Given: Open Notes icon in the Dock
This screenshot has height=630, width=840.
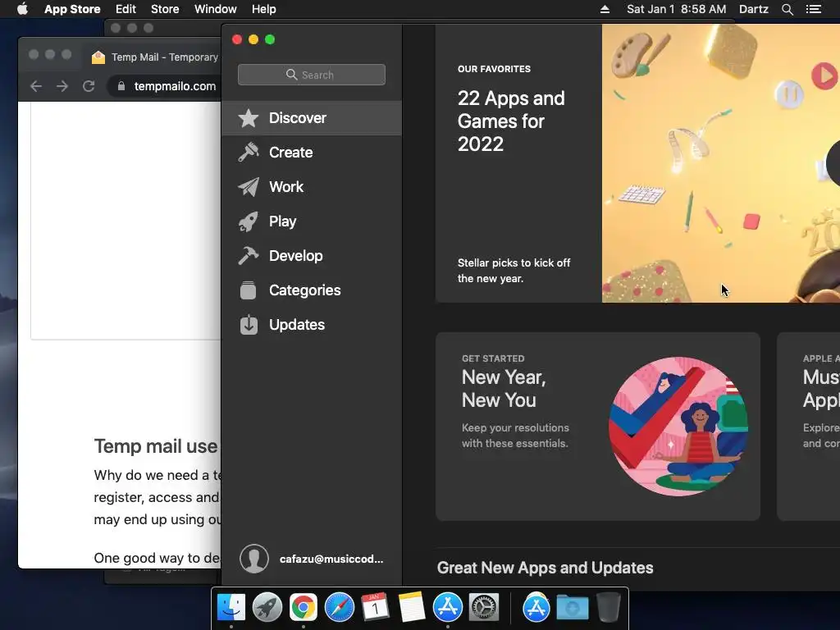Looking at the screenshot, I should click(412, 608).
